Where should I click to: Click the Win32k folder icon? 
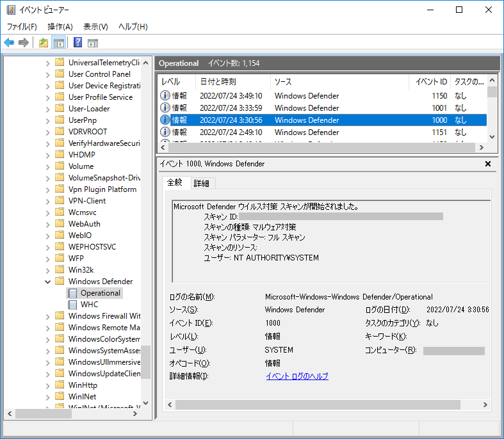point(60,269)
